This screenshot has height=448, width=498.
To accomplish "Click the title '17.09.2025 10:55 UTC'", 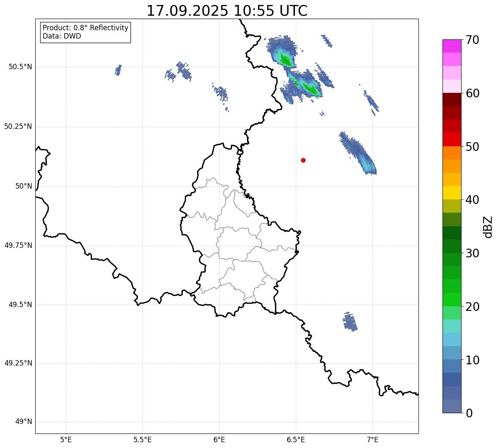I will pyautogui.click(x=227, y=11).
